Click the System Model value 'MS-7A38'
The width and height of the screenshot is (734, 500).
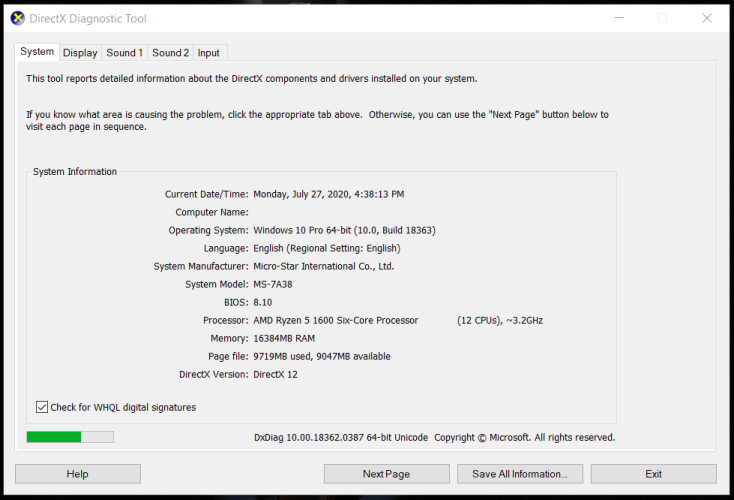273,285
